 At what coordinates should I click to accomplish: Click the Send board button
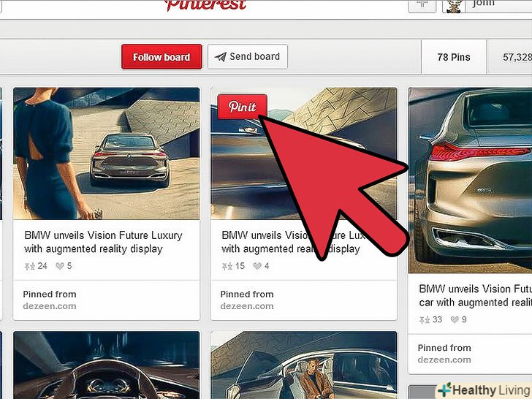248,57
